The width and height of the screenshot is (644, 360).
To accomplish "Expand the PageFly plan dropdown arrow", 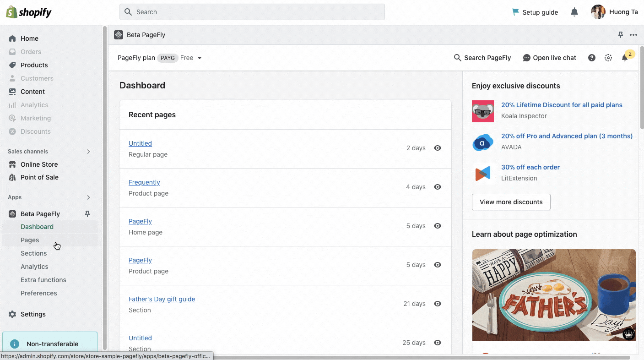I will 200,58.
